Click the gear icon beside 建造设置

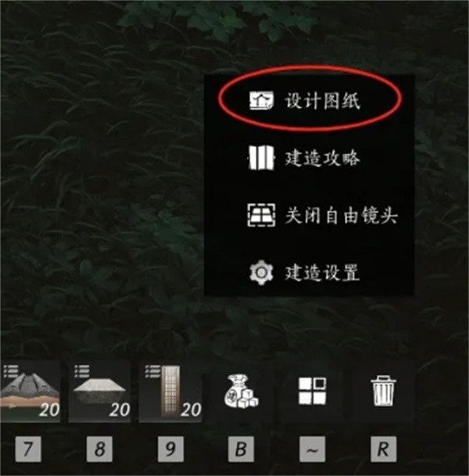tap(261, 272)
